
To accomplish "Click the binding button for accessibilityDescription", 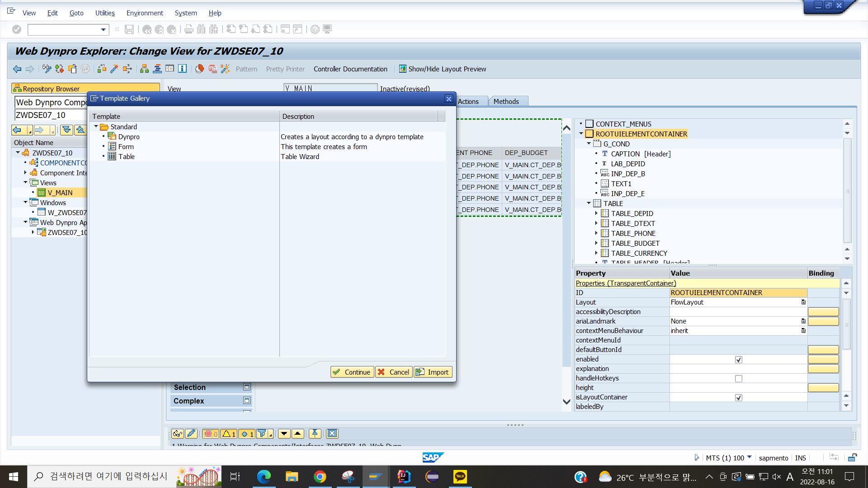I will (823, 312).
